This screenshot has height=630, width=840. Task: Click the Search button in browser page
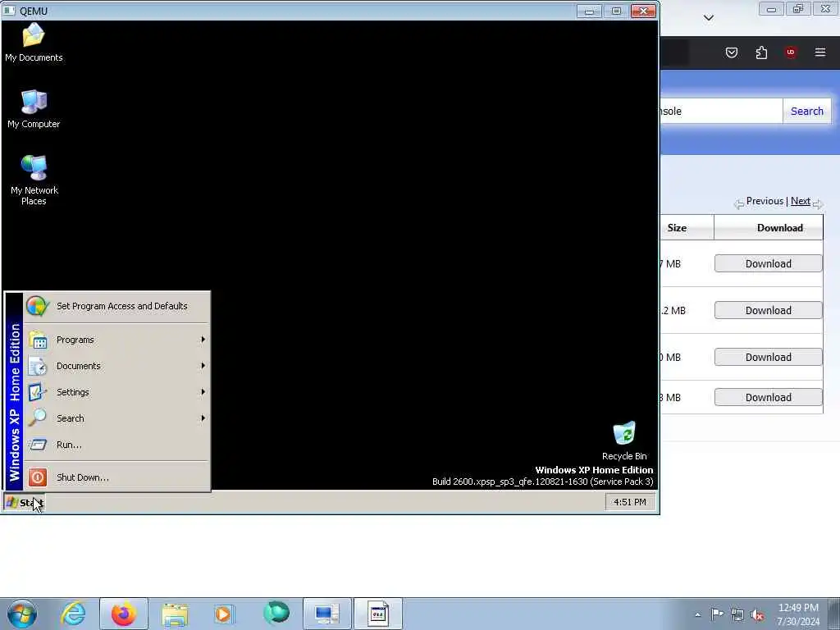coord(807,111)
